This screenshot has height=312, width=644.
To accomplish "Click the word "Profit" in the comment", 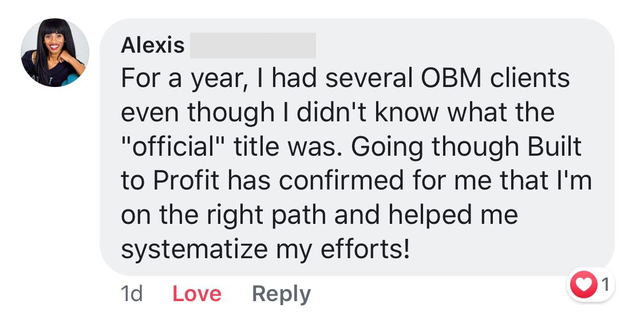I will (x=185, y=181).
